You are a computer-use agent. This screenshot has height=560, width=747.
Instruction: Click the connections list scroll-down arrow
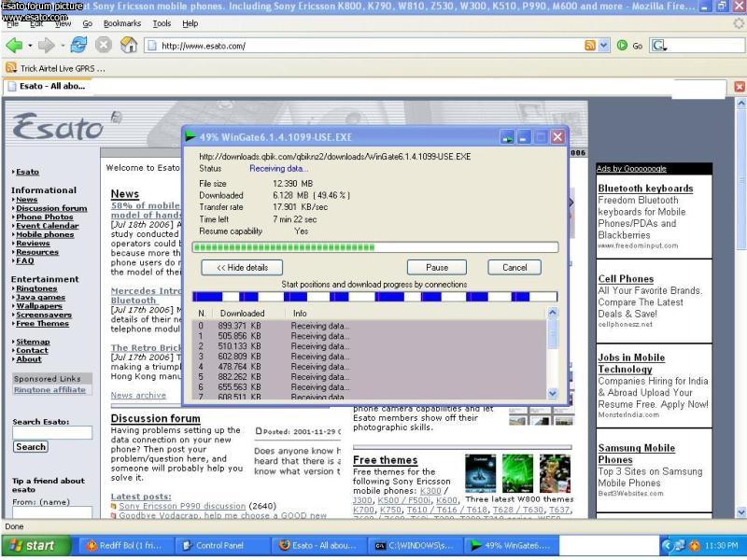point(553,393)
